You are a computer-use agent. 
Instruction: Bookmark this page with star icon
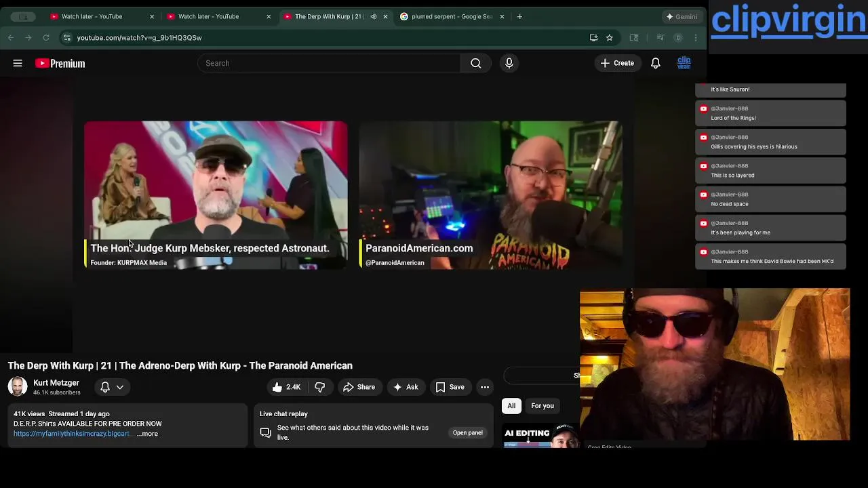pyautogui.click(x=609, y=38)
